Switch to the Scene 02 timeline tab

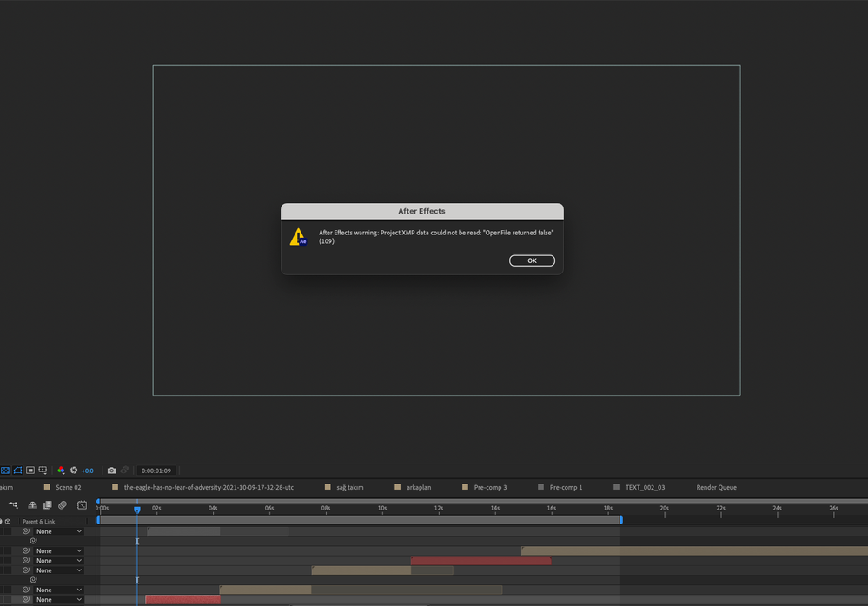(68, 487)
